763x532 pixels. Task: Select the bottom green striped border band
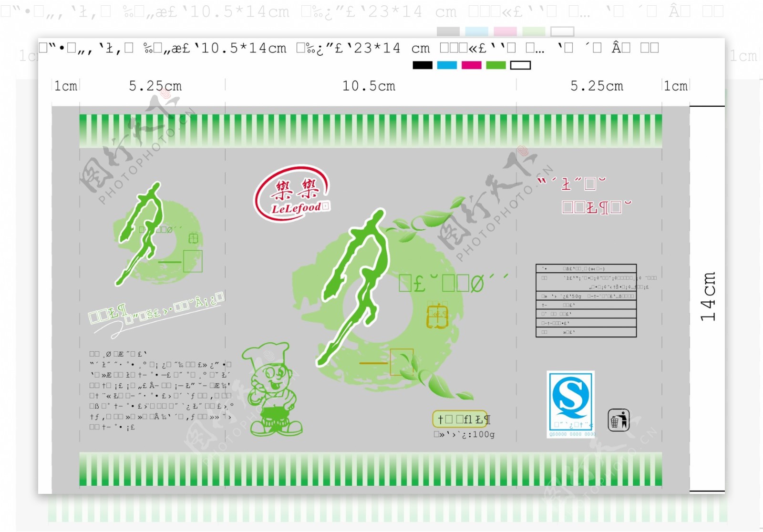(371, 470)
